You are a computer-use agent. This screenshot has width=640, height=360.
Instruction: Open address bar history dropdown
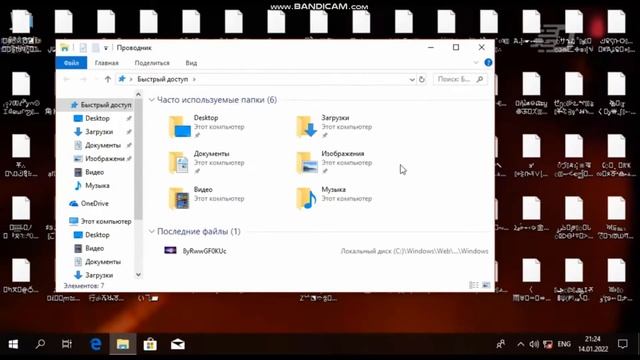(412, 80)
